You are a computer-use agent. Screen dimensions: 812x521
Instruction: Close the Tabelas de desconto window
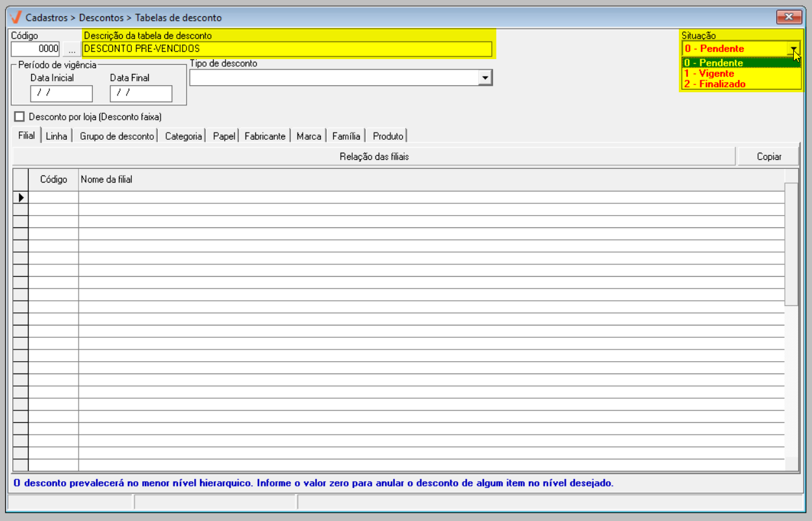(789, 17)
